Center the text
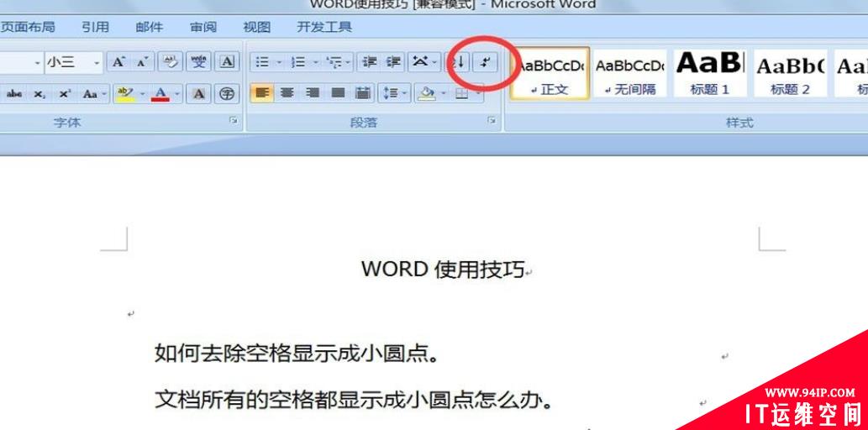868x430 pixels. [287, 93]
